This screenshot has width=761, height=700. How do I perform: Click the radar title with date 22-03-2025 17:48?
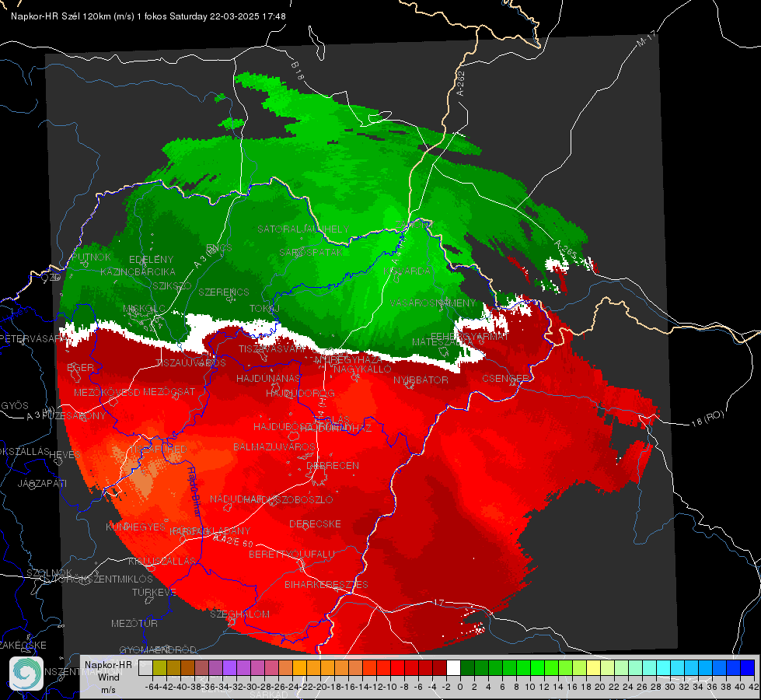point(148,16)
